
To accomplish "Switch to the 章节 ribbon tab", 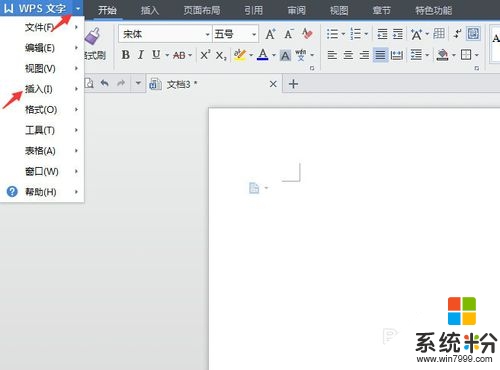I will coord(382,10).
